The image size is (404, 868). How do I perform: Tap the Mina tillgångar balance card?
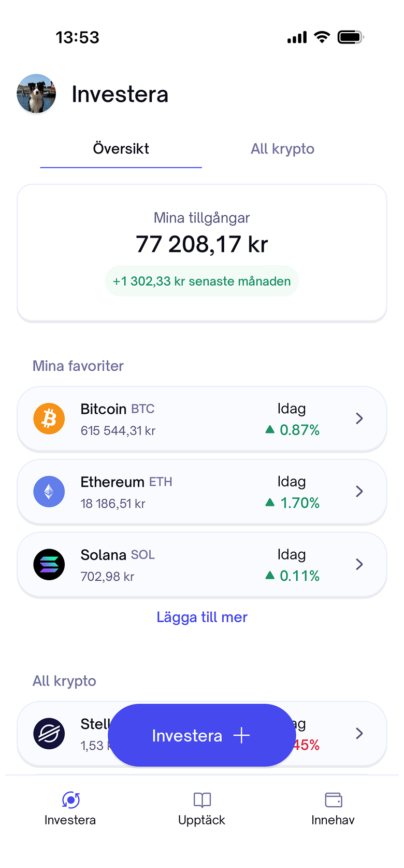202,253
